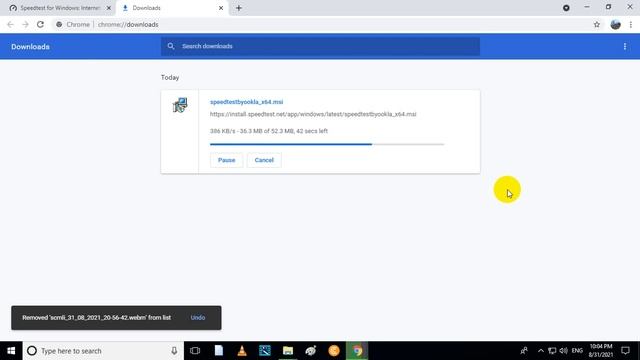Open the Windows Start menu

pyautogui.click(x=11, y=351)
